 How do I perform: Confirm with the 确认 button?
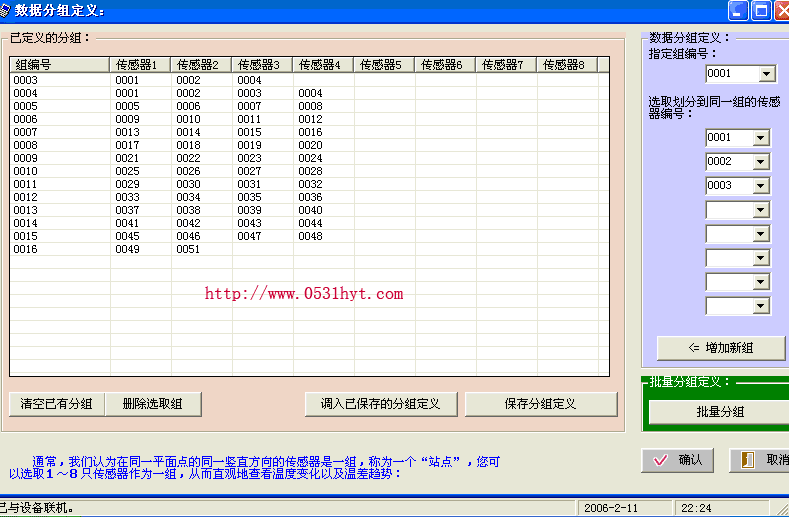[x=678, y=460]
